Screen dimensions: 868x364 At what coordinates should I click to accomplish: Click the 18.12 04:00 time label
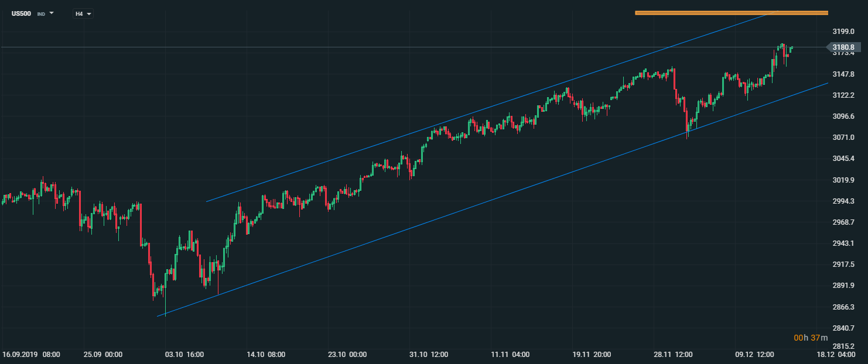[836, 355]
